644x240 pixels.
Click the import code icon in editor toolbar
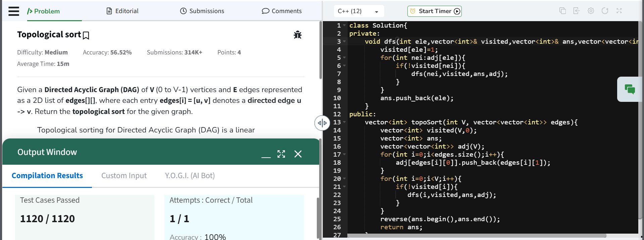577,11
